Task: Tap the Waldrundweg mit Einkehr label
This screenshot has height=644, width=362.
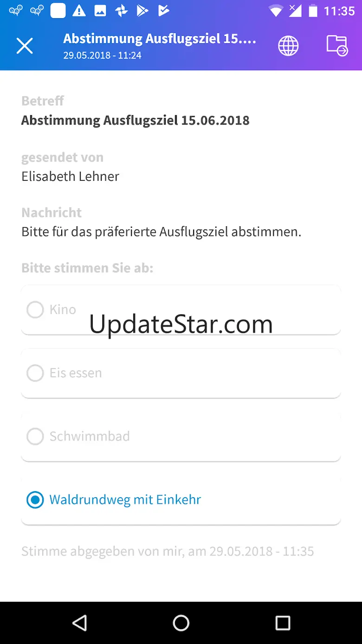Action: coord(125,500)
